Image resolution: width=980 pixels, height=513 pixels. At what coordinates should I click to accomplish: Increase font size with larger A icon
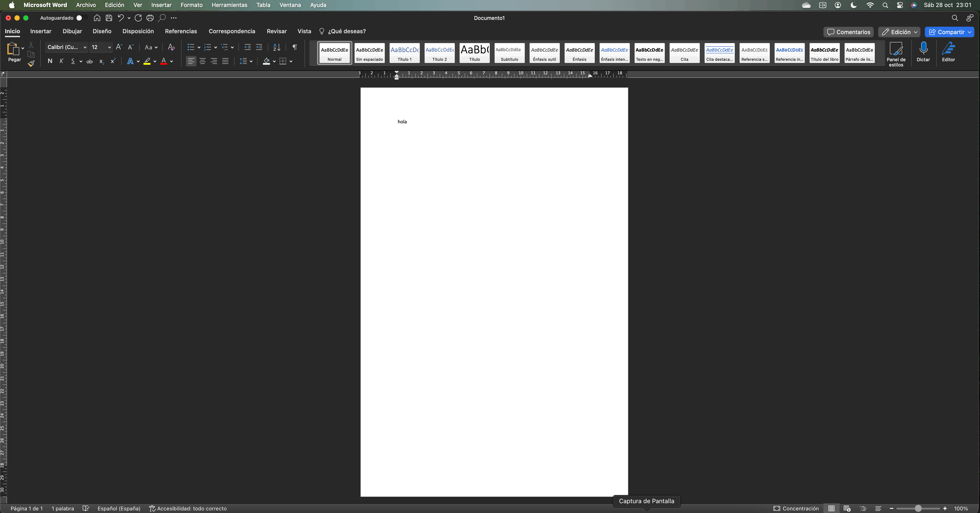pos(119,47)
